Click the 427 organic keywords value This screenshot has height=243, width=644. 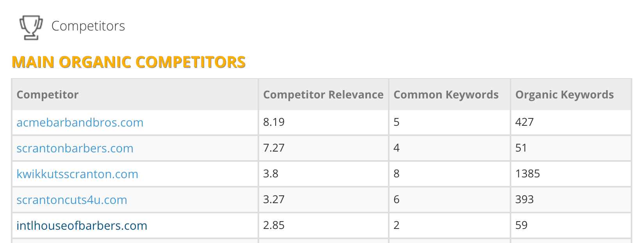tap(525, 122)
